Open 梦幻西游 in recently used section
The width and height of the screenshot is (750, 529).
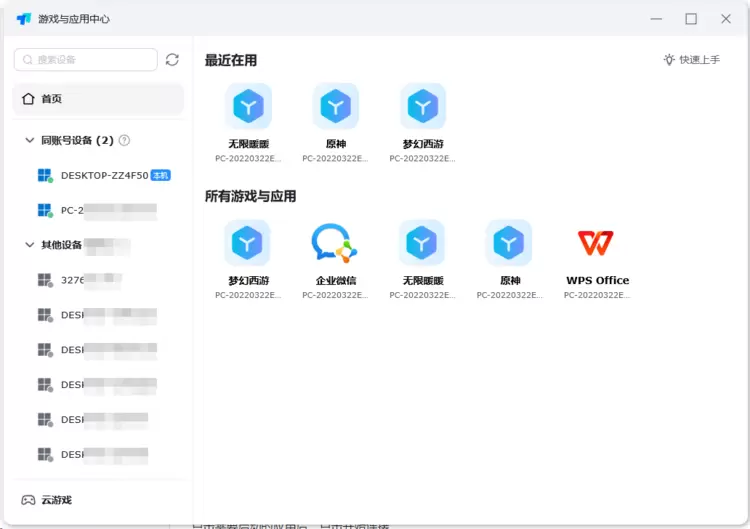pos(423,106)
